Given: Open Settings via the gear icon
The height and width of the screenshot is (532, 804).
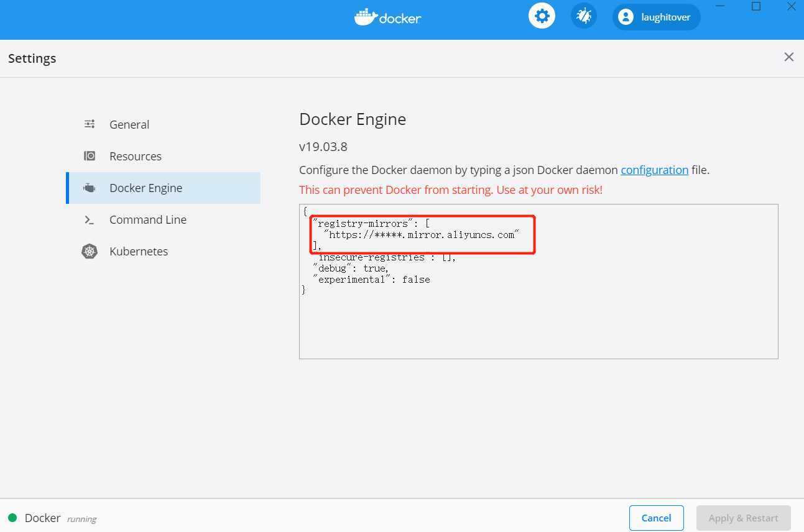Looking at the screenshot, I should (x=542, y=16).
